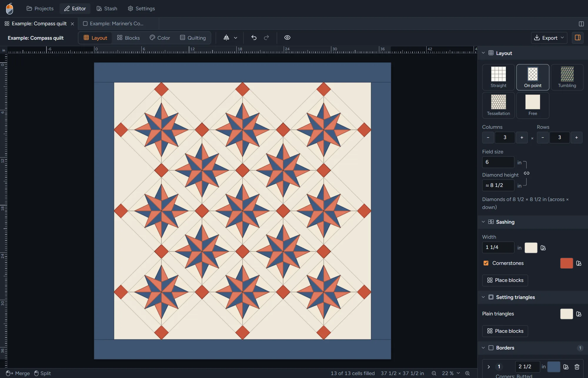Pick sashing fabric from stash icon
588x378 pixels.
(x=543, y=248)
